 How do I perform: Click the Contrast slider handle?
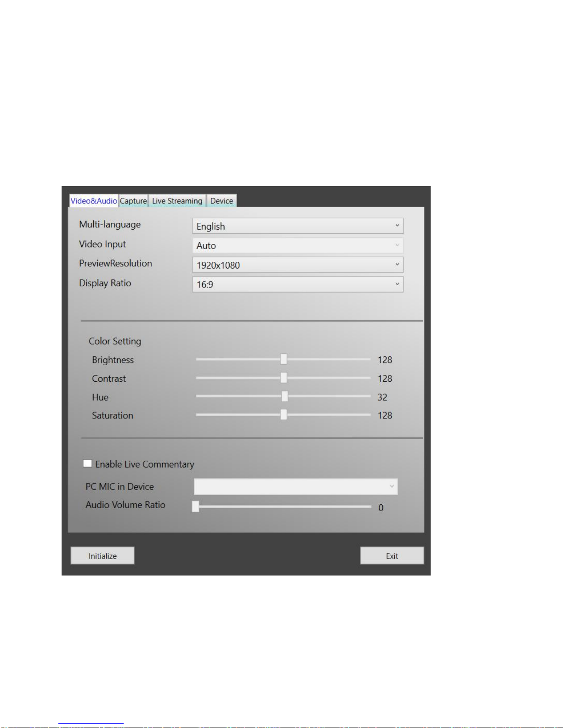(284, 378)
